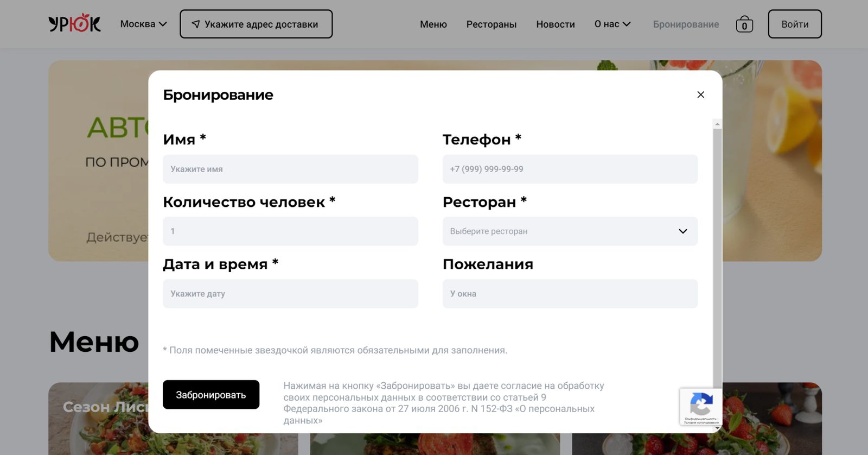Go to Рестораны page

coord(491,24)
